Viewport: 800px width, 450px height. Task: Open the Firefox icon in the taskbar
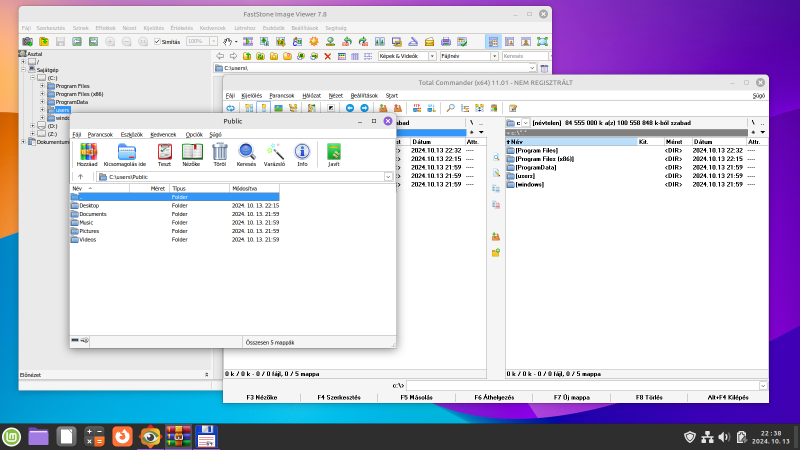point(122,437)
